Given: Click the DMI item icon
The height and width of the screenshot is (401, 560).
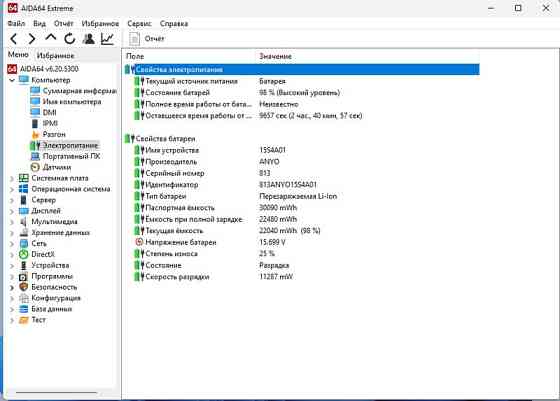Looking at the screenshot, I should (x=35, y=112).
